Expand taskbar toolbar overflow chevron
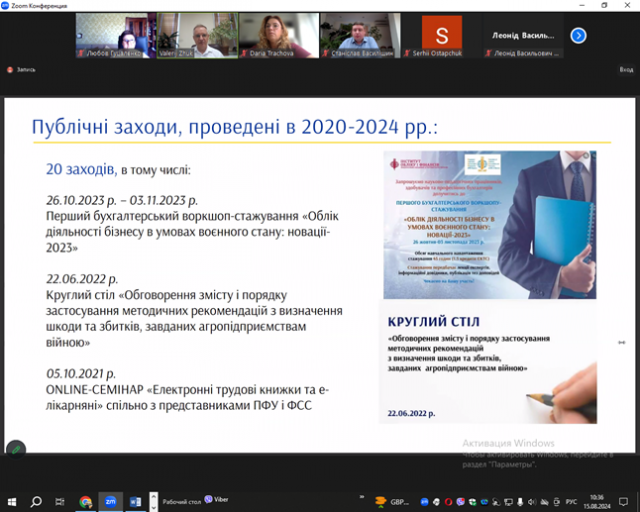Image resolution: width=640 pixels, height=512 pixels. point(362,497)
